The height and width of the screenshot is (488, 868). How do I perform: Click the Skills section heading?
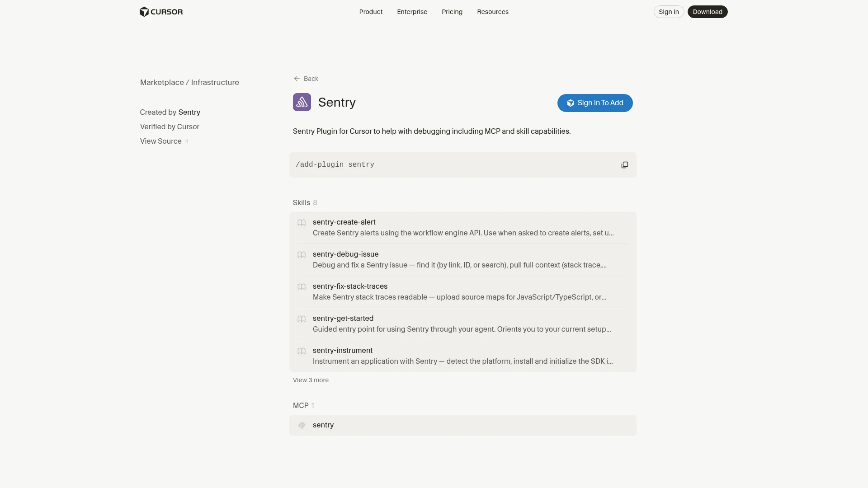(x=302, y=202)
